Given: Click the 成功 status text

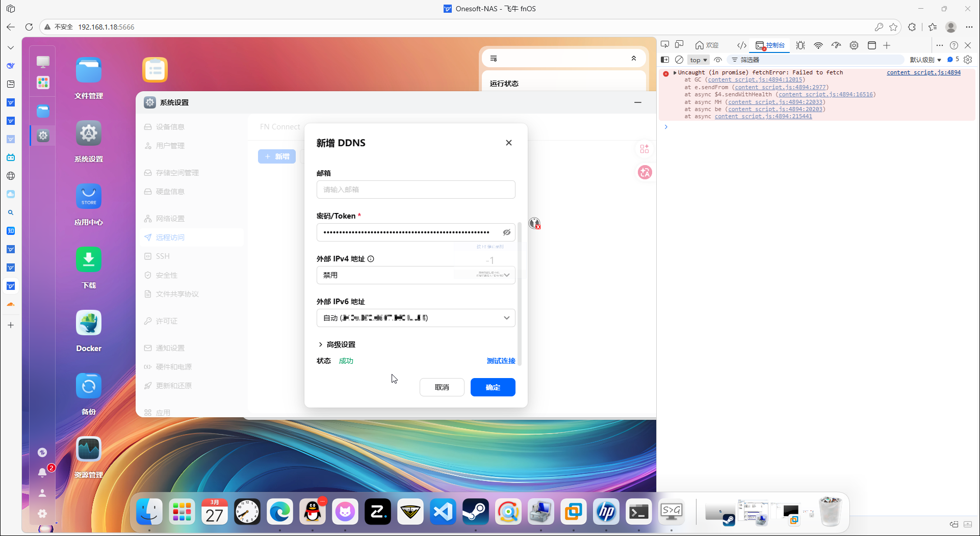Looking at the screenshot, I should click(x=346, y=361).
